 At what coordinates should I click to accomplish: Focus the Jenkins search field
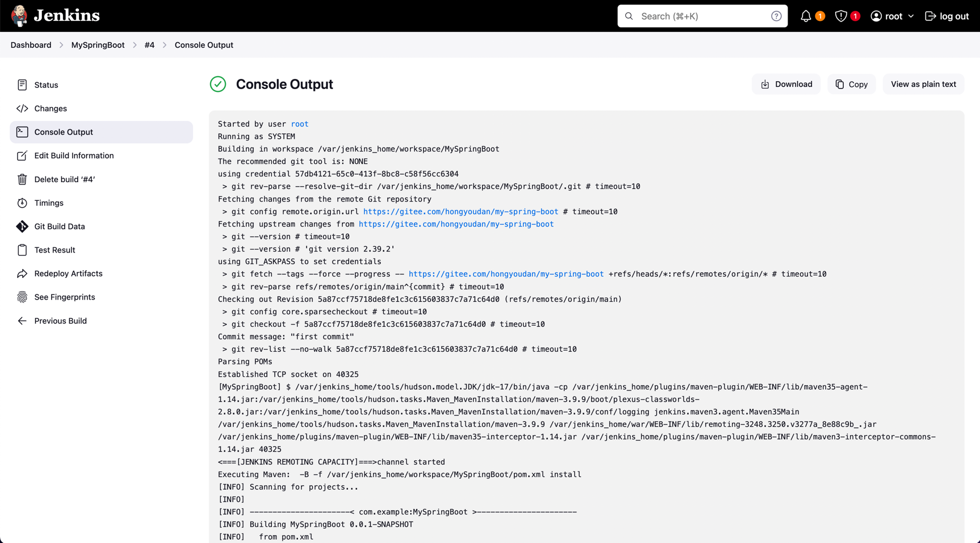click(701, 16)
